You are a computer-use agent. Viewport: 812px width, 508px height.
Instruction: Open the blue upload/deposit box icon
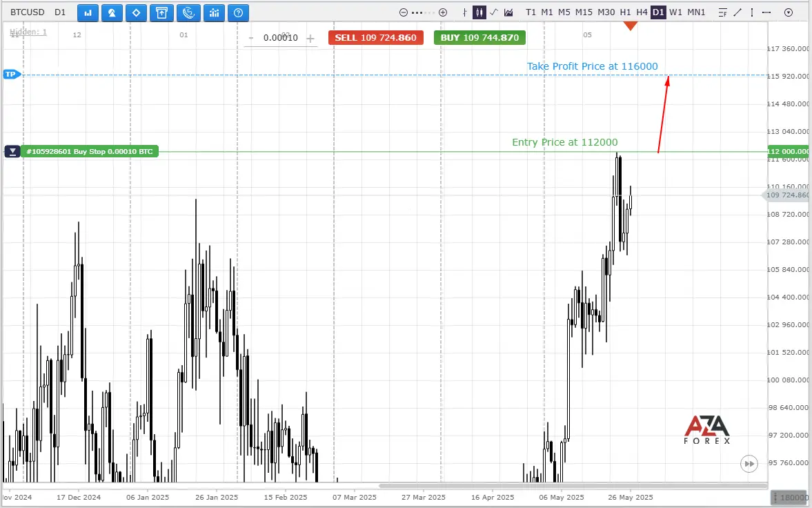pyautogui.click(x=161, y=12)
